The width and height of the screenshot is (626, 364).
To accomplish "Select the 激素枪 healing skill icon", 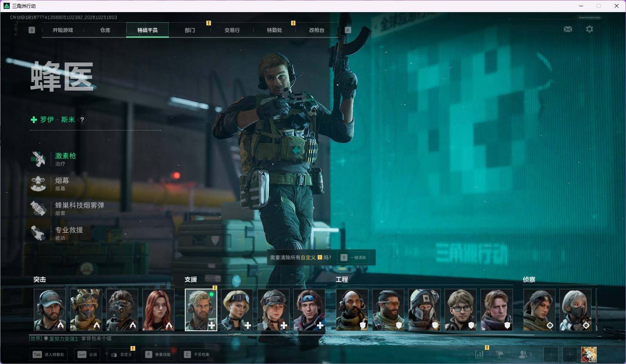I will coord(38,159).
